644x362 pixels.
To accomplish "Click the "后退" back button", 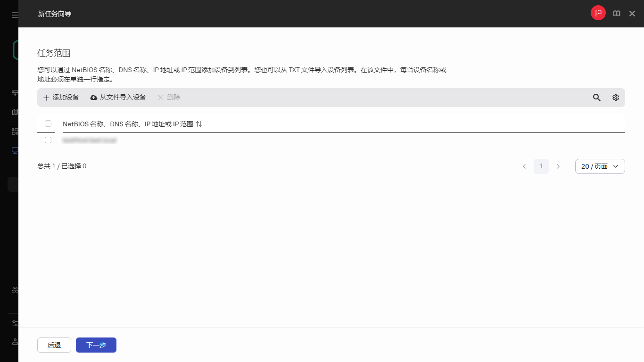I will 54,345.
